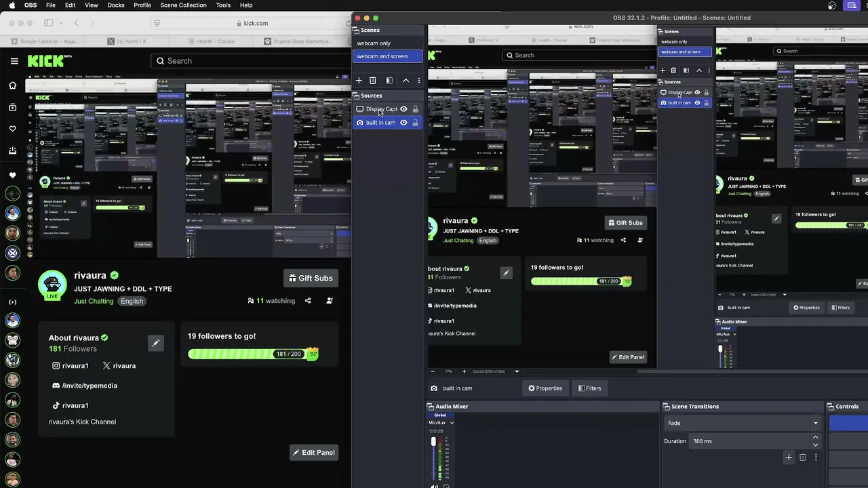Open the preview scaling dropdown
Viewport: 868px width, 488px height.
(517, 371)
